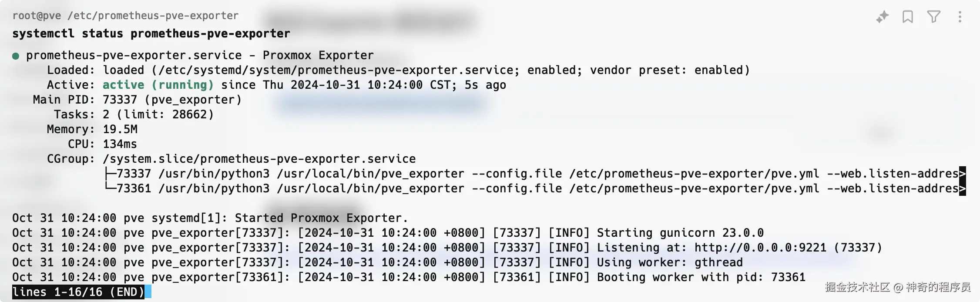Click the Booting worker with pid: 73361 log line
This screenshot has width=980, height=302.
[409, 277]
